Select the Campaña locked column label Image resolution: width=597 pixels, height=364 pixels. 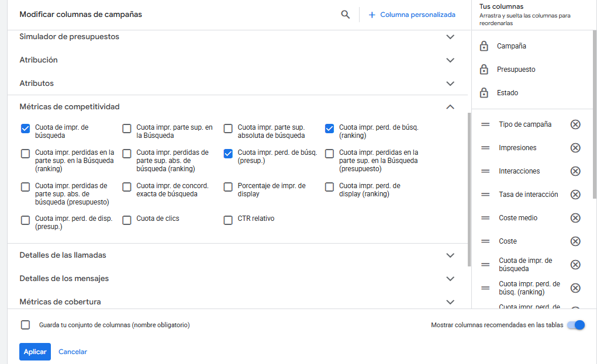pyautogui.click(x=511, y=46)
